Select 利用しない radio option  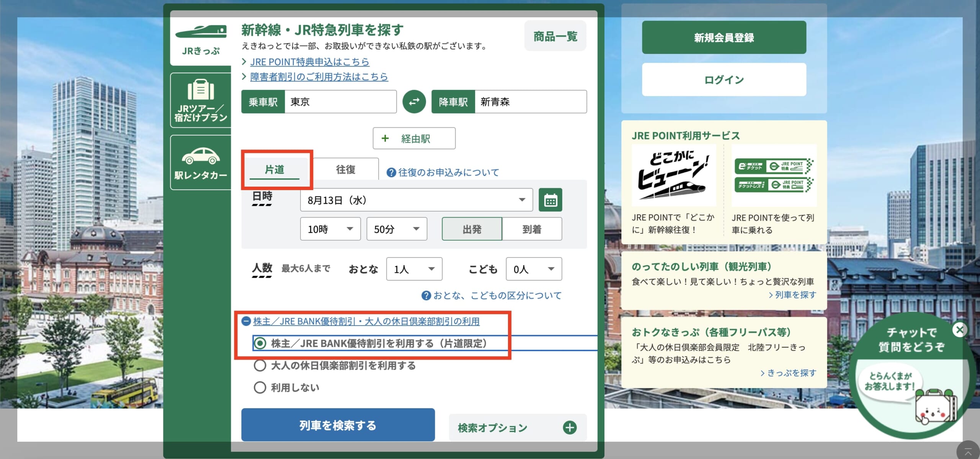(x=260, y=387)
